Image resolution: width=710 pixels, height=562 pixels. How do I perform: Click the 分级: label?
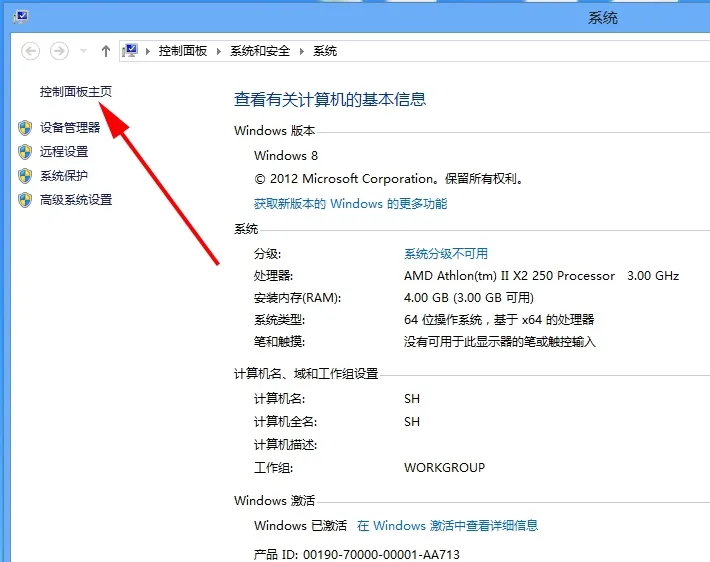(x=268, y=254)
